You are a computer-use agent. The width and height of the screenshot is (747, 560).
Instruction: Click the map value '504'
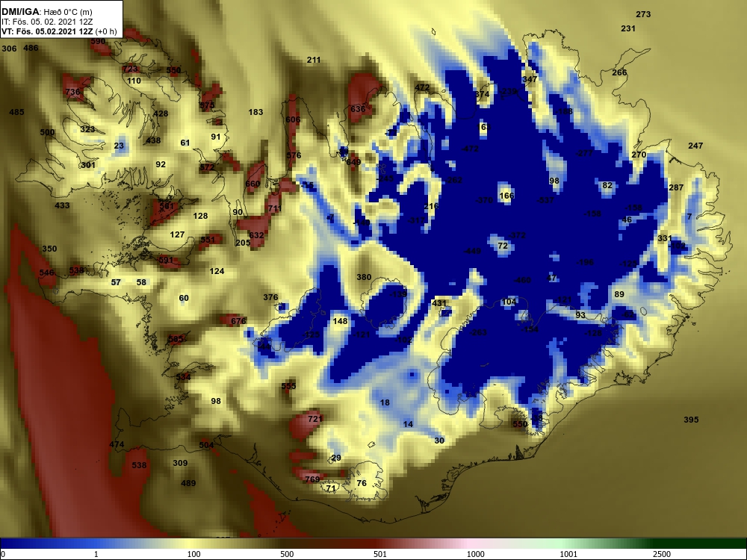(206, 445)
